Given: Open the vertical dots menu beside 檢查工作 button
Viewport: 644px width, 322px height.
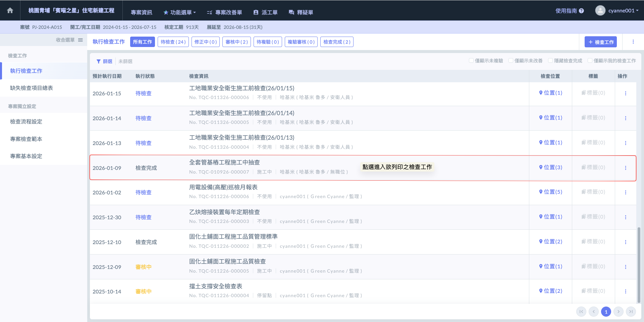Looking at the screenshot, I should (633, 42).
